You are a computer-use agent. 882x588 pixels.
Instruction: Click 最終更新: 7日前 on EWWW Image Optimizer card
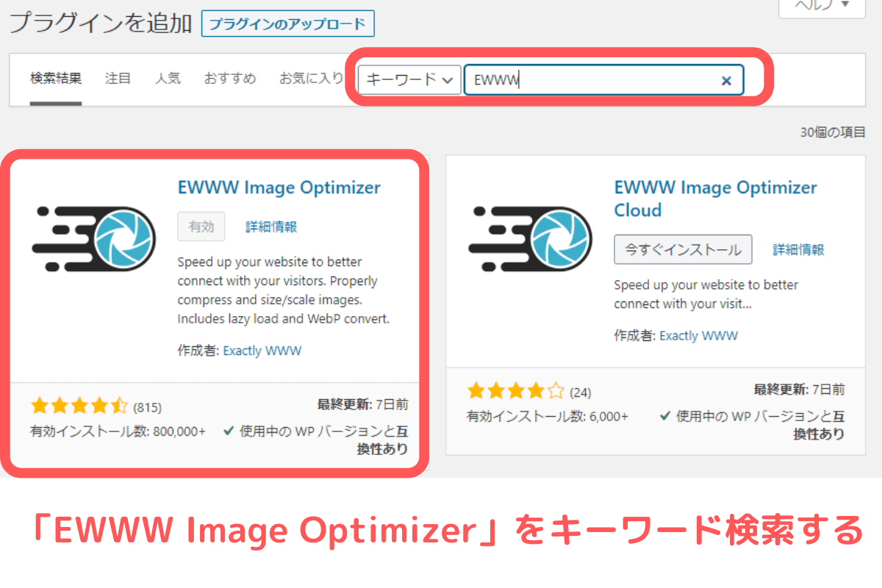point(362,404)
